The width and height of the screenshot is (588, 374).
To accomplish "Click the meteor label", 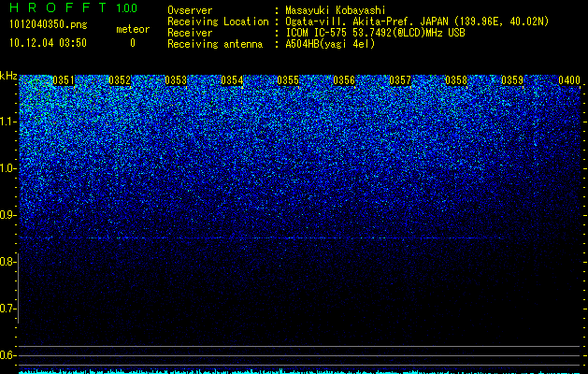I will point(133,29).
